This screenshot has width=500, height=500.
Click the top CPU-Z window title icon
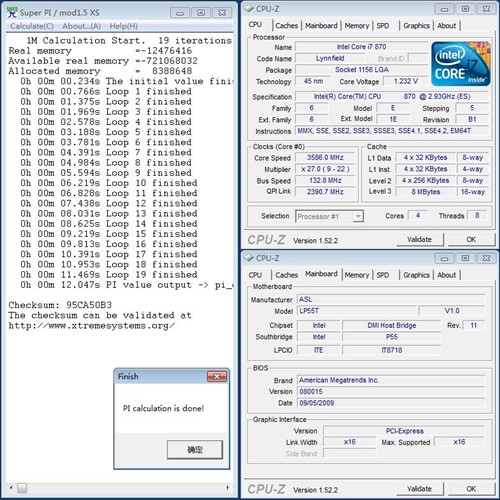(x=249, y=9)
